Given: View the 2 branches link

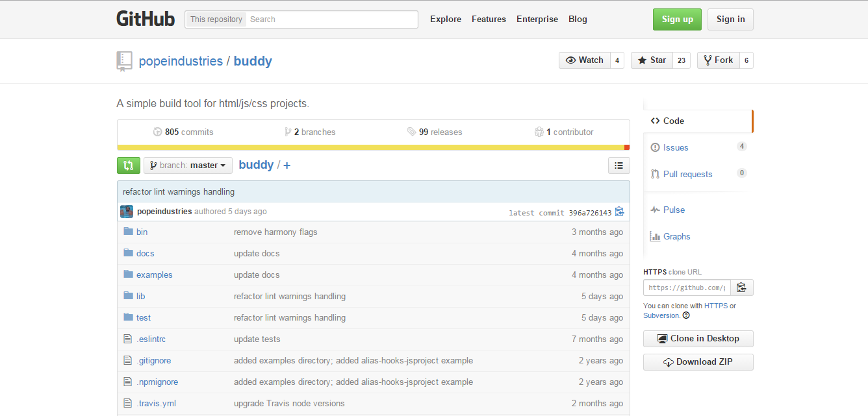Looking at the screenshot, I should tap(310, 132).
